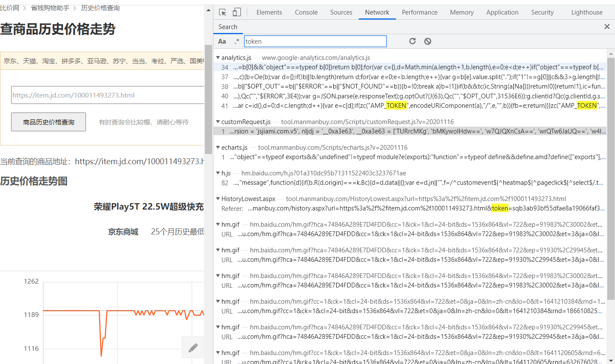Collapse the first hm.gif result group

click(218, 224)
